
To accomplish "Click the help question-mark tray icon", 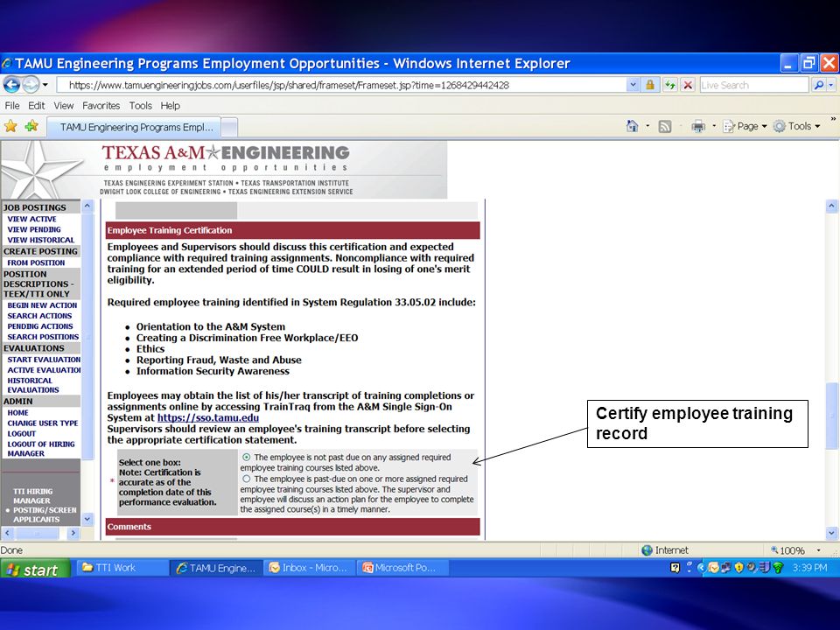I will pos(675,568).
